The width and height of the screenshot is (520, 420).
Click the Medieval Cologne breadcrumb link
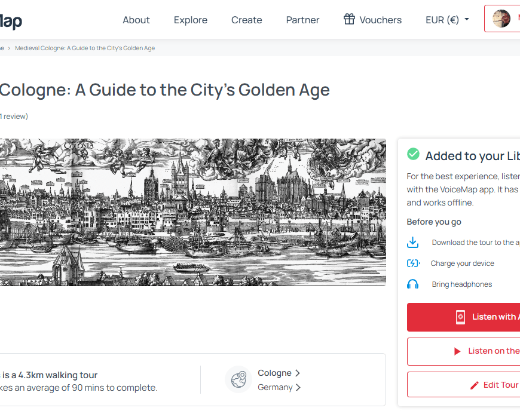(85, 48)
